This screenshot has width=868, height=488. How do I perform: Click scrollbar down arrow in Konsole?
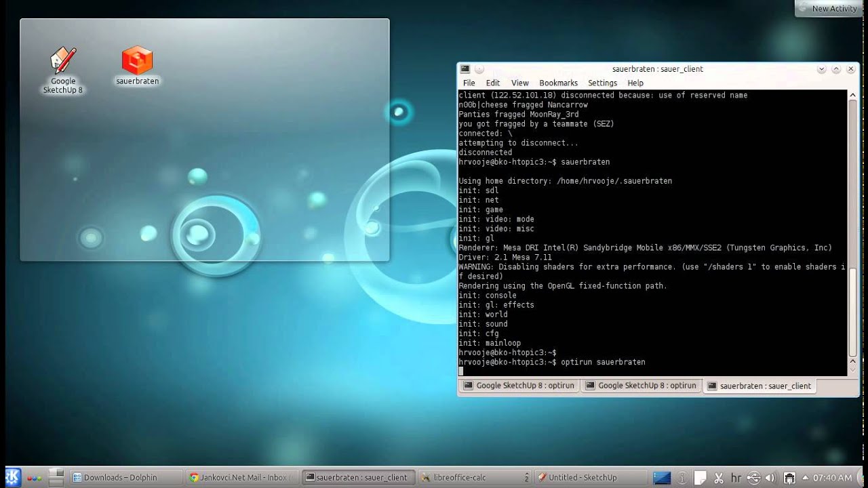[x=852, y=369]
